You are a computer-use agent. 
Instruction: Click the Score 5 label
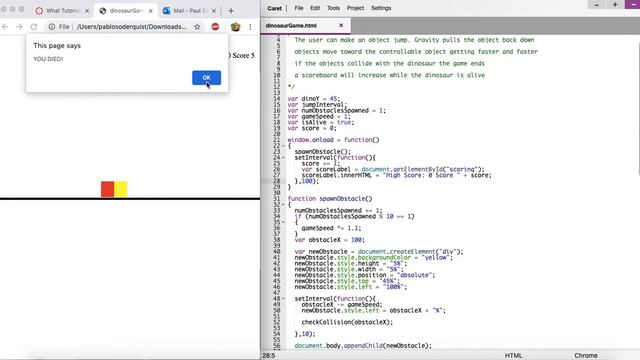click(x=243, y=56)
